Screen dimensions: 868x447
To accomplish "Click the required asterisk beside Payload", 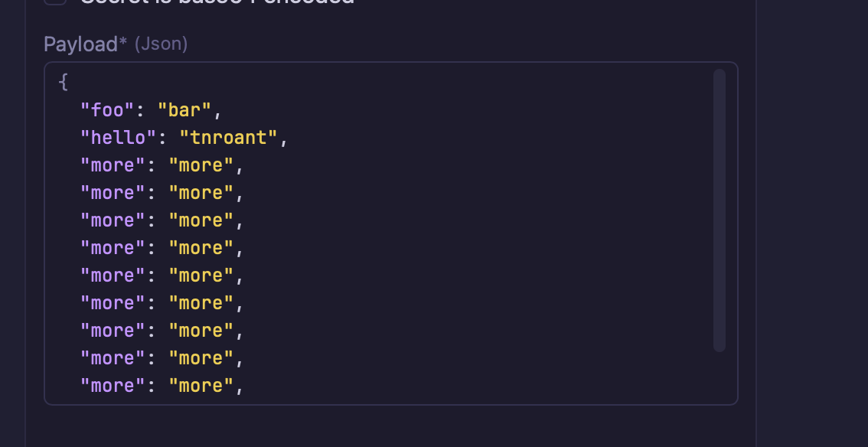I will click(x=123, y=43).
